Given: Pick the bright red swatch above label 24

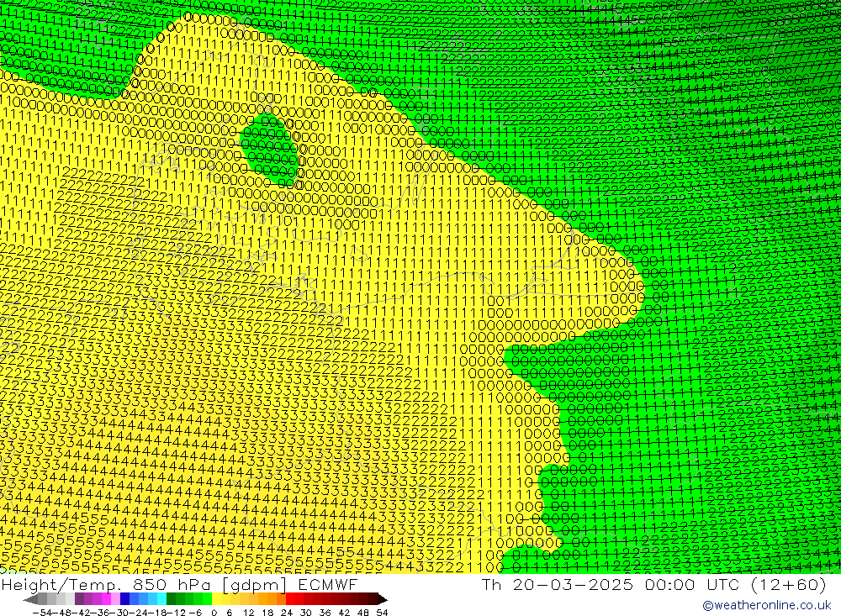Looking at the screenshot, I should point(290,599).
